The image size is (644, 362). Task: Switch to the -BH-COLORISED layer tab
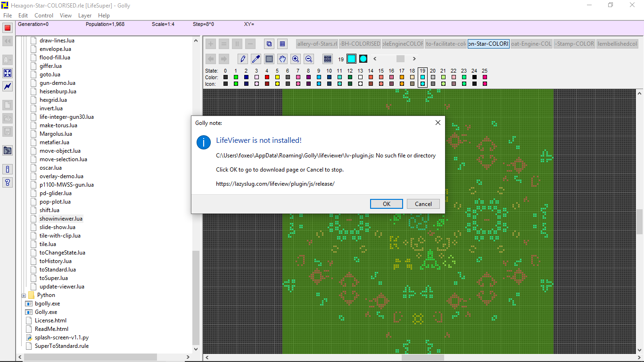click(x=360, y=44)
